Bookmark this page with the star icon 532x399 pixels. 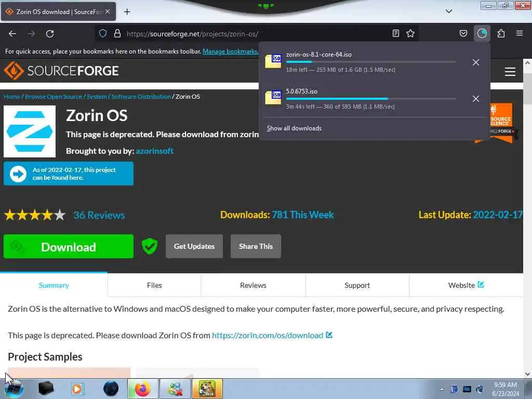click(x=410, y=33)
